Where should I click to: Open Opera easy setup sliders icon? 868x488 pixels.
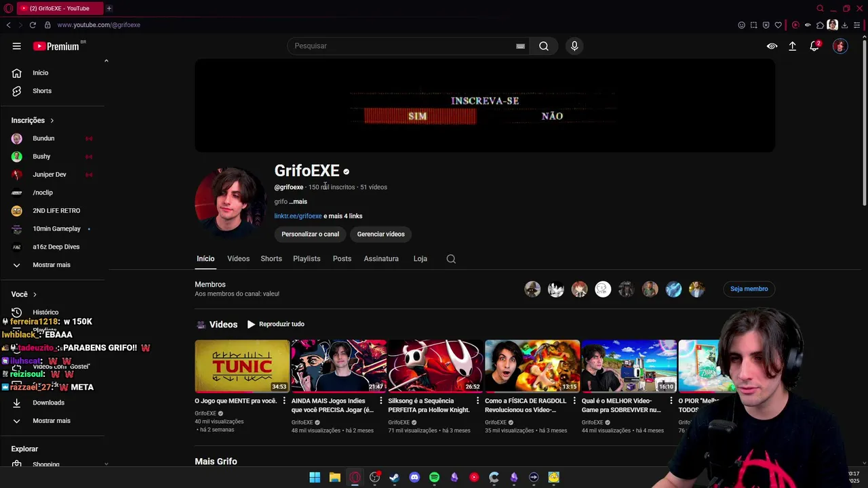point(857,25)
